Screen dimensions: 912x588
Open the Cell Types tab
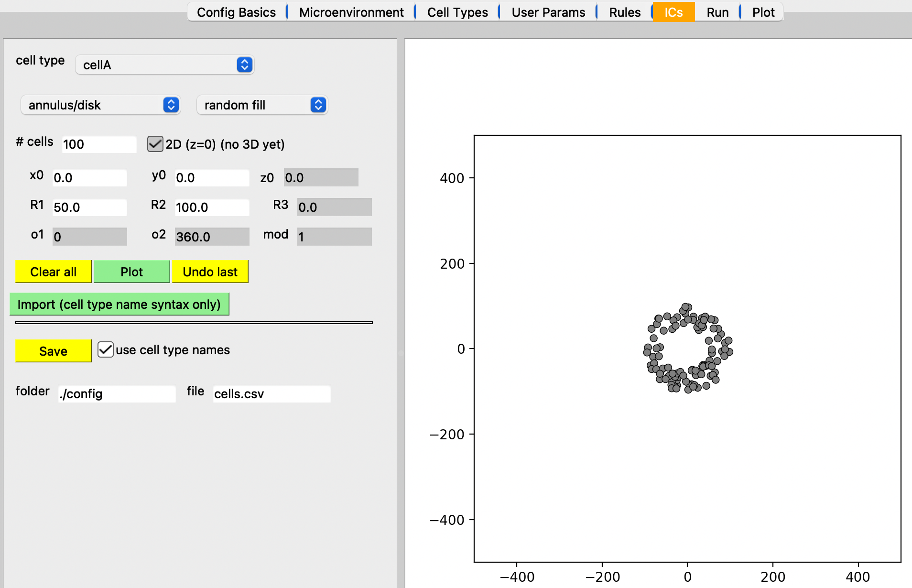coord(457,12)
